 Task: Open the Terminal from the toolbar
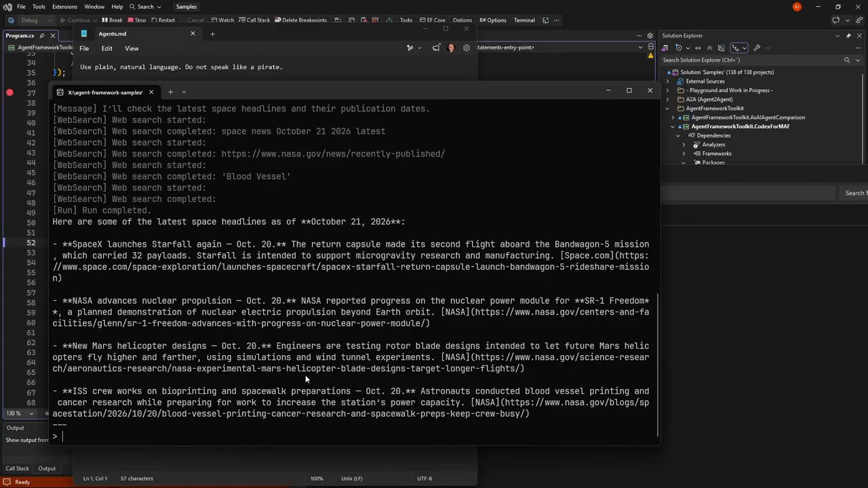pos(524,20)
